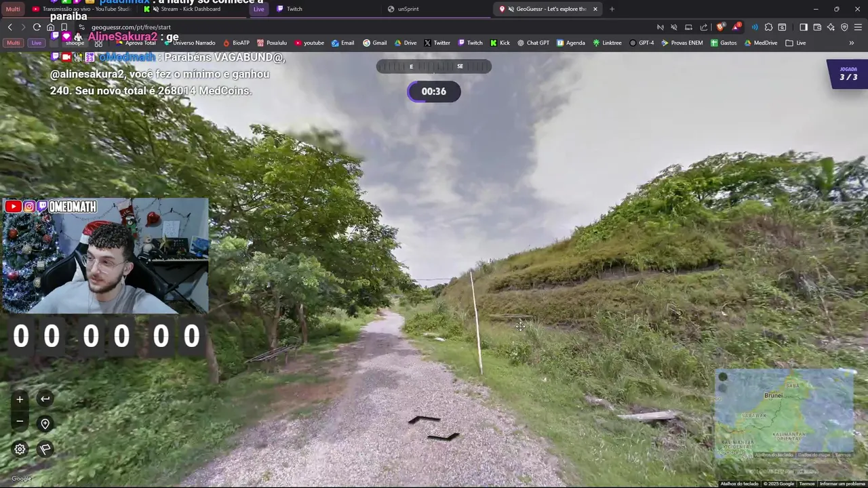Zoom out the street view with minus button
Image resolution: width=868 pixels, height=488 pixels.
click(x=20, y=422)
